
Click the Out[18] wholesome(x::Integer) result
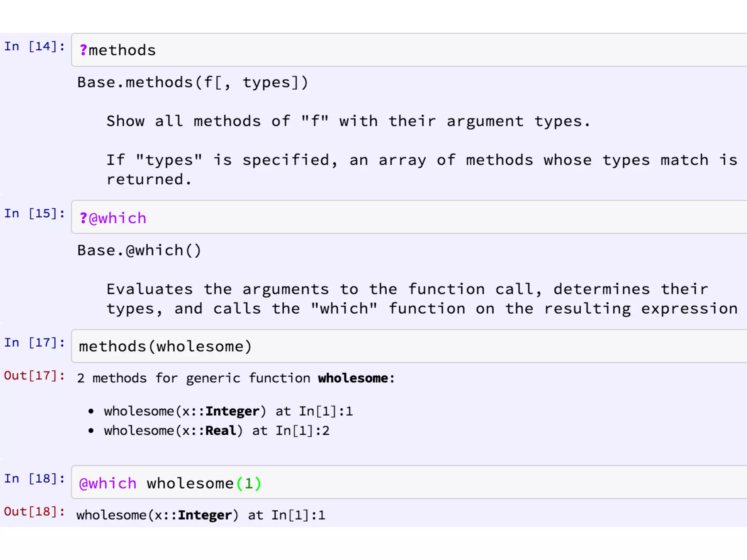(200, 515)
